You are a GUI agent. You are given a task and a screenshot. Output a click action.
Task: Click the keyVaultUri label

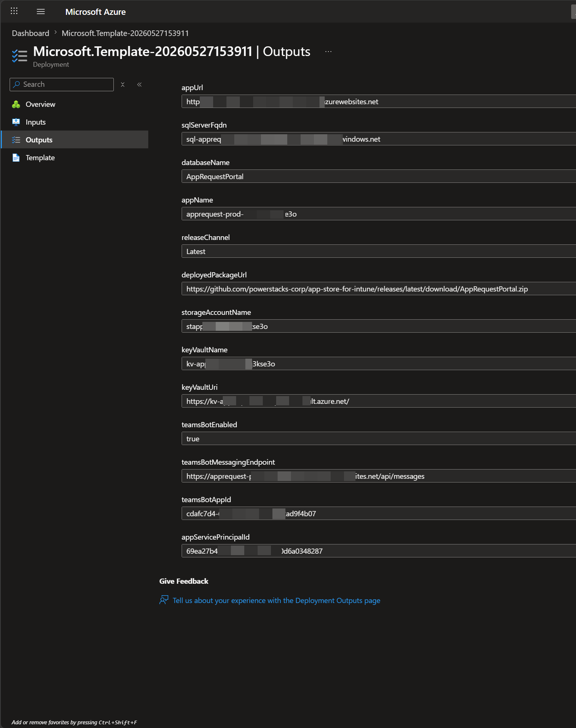tap(199, 387)
